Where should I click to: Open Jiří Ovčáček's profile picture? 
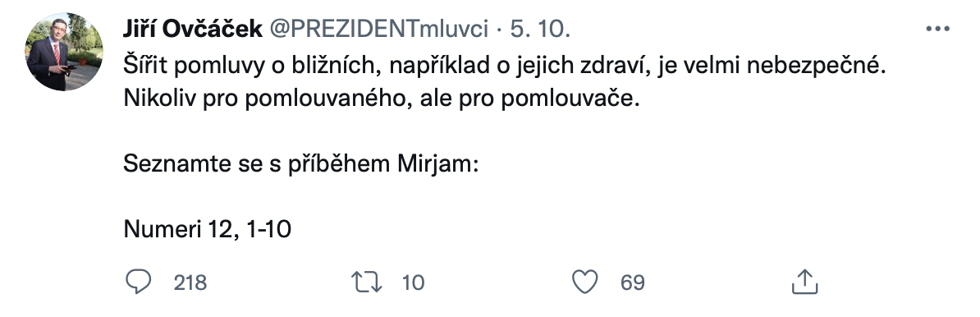click(x=64, y=53)
